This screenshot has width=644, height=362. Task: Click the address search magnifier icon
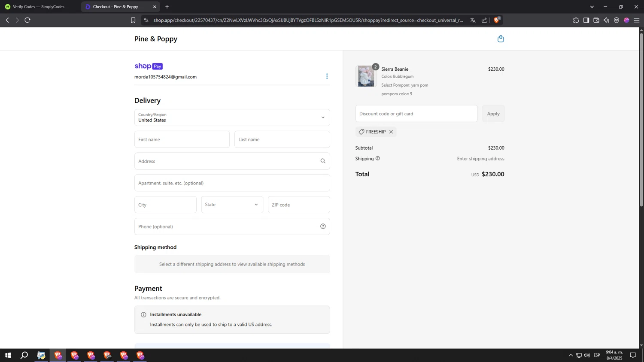[x=323, y=161]
